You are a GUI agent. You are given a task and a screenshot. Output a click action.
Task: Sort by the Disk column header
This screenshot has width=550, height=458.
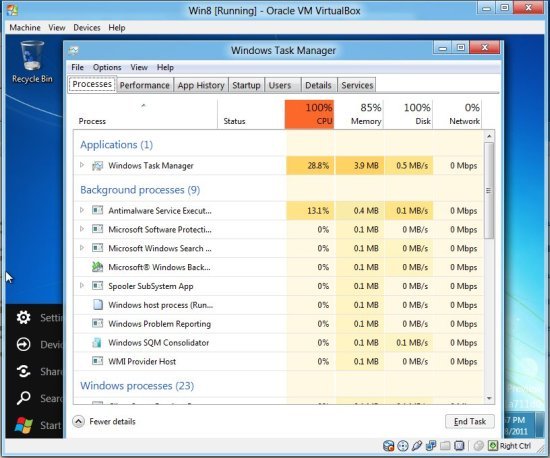point(408,114)
